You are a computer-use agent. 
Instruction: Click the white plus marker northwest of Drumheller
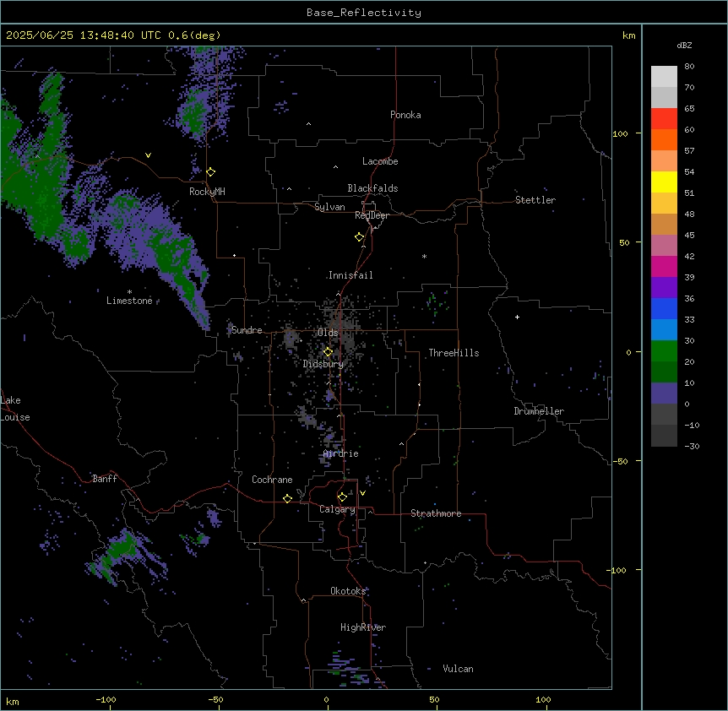(x=517, y=317)
